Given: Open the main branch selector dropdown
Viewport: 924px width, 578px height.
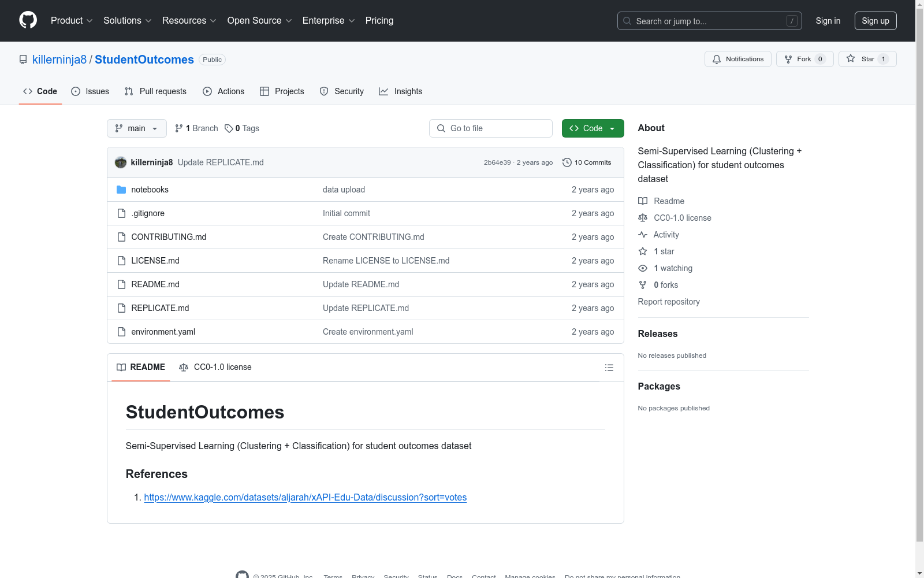Looking at the screenshot, I should (x=137, y=128).
